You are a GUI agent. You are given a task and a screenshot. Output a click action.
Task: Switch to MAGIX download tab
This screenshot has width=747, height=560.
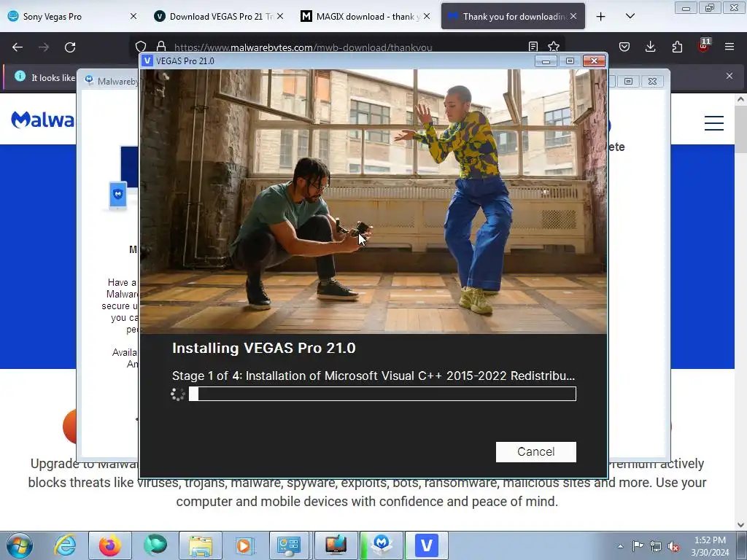click(365, 16)
